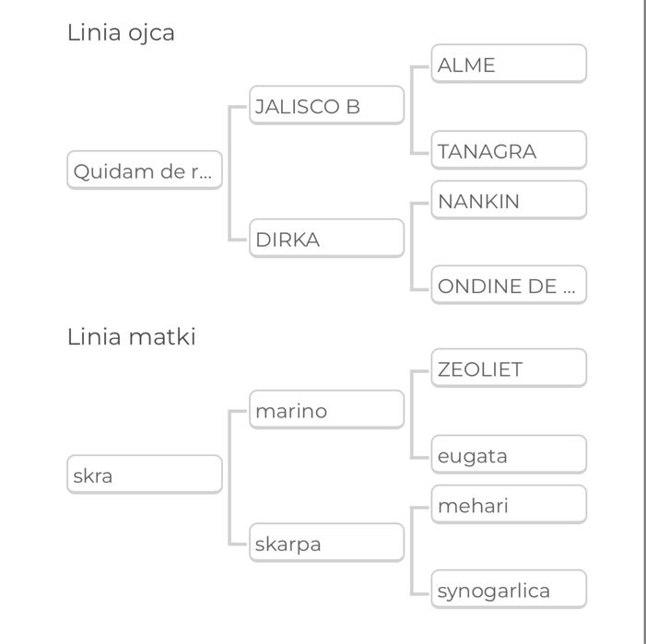Select the skra dam field
The height and width of the screenshot is (644, 646).
pyautogui.click(x=145, y=475)
